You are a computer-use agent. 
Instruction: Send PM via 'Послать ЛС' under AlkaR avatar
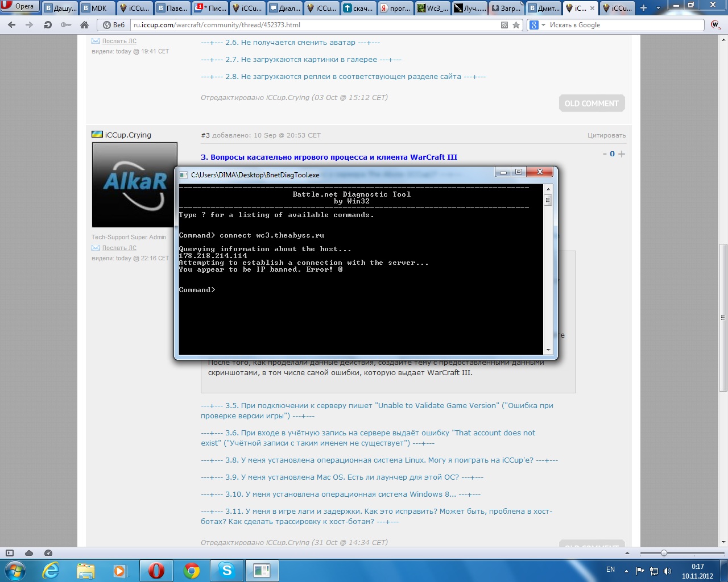[119, 248]
